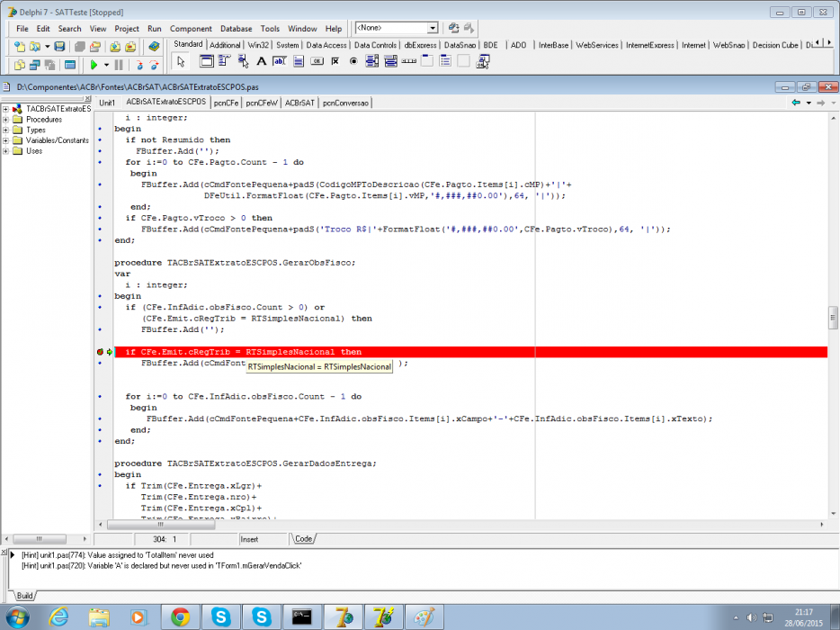
Task: Switch to the pcnCFe editor tab
Action: [x=226, y=103]
